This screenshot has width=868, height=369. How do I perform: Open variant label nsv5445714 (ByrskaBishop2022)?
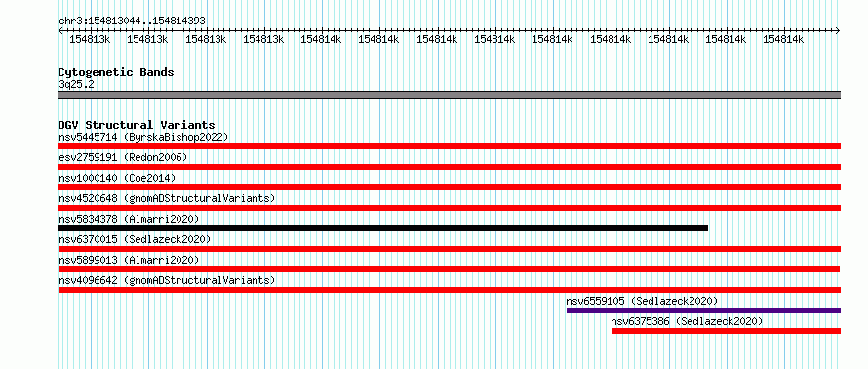click(143, 137)
